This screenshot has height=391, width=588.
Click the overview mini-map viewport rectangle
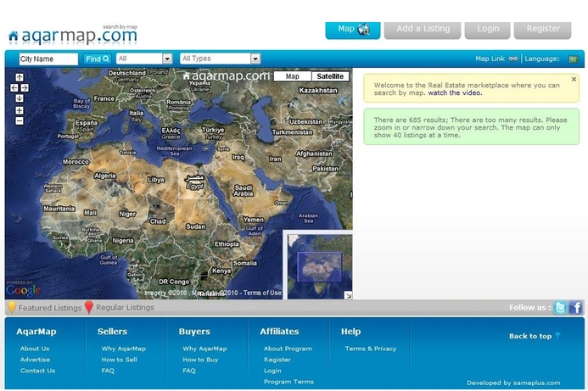point(320,267)
